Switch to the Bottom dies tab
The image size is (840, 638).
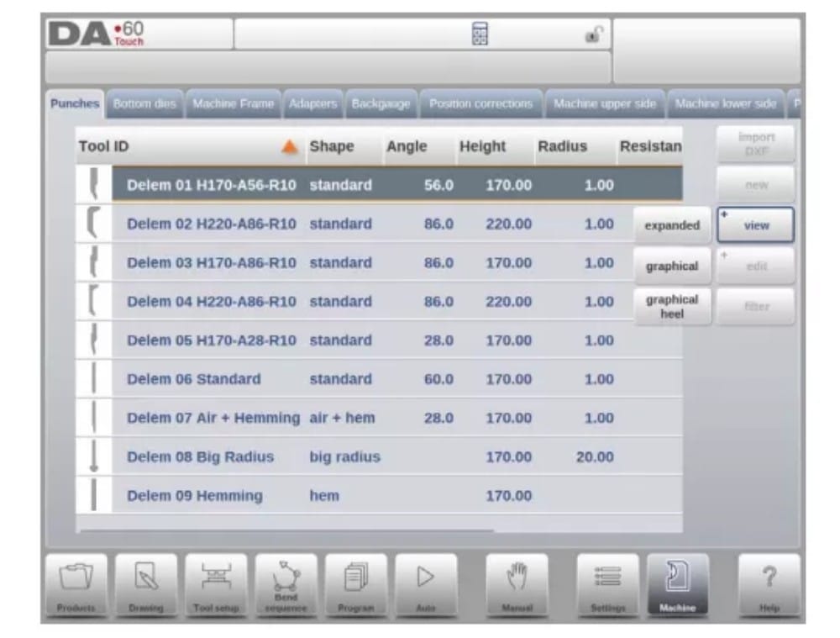(x=144, y=104)
